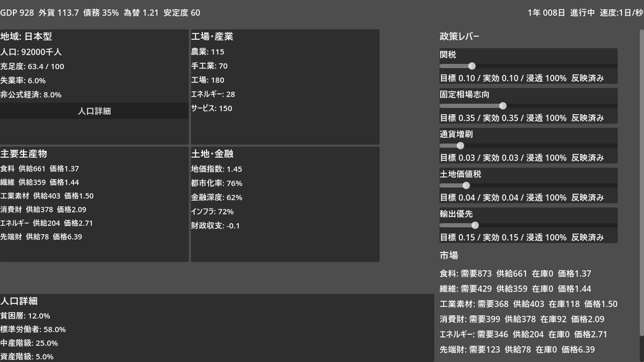Select market row エネルギー: 需要346
Image resolution: width=644 pixels, height=362 pixels.
523,334
